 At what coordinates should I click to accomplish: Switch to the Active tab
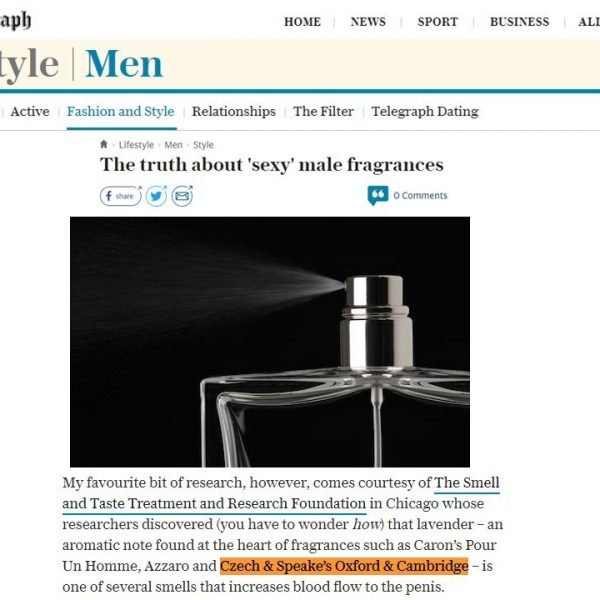(30, 111)
